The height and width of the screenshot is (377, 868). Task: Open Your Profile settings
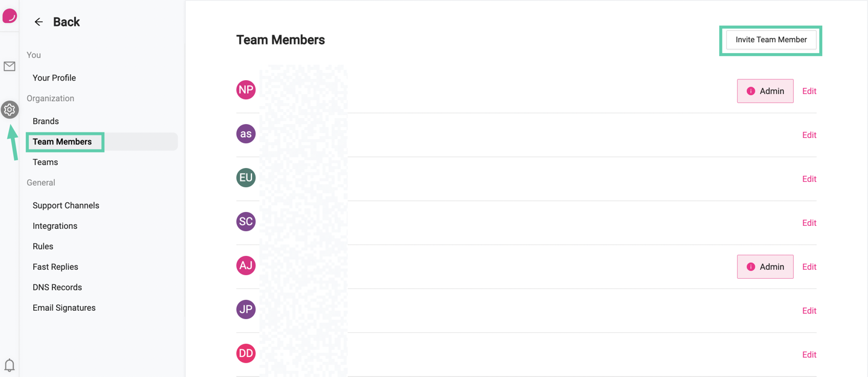pyautogui.click(x=54, y=78)
